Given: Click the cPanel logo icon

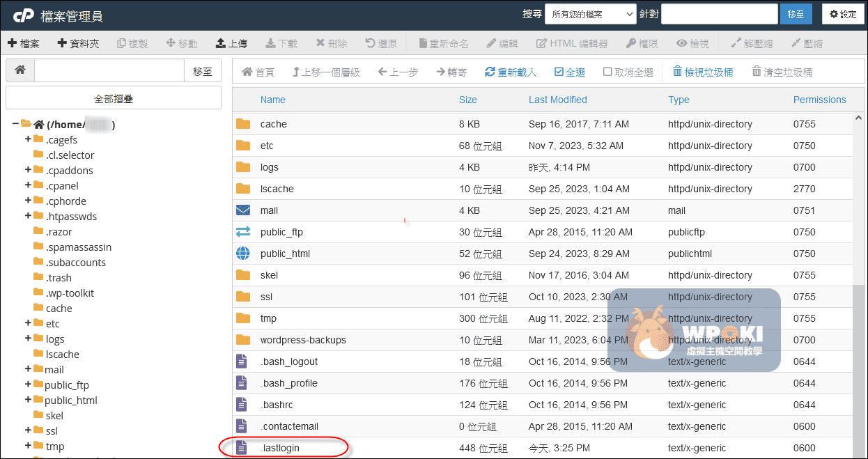Looking at the screenshot, I should click(x=22, y=15).
